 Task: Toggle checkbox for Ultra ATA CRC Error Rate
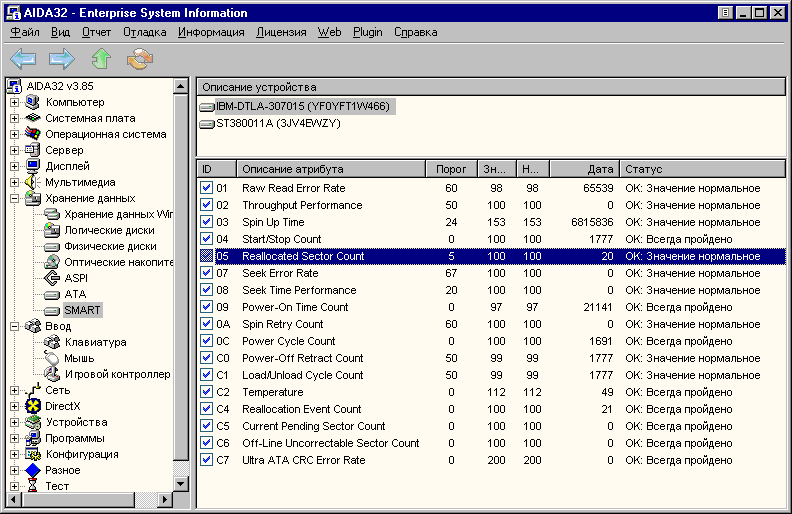(x=206, y=460)
